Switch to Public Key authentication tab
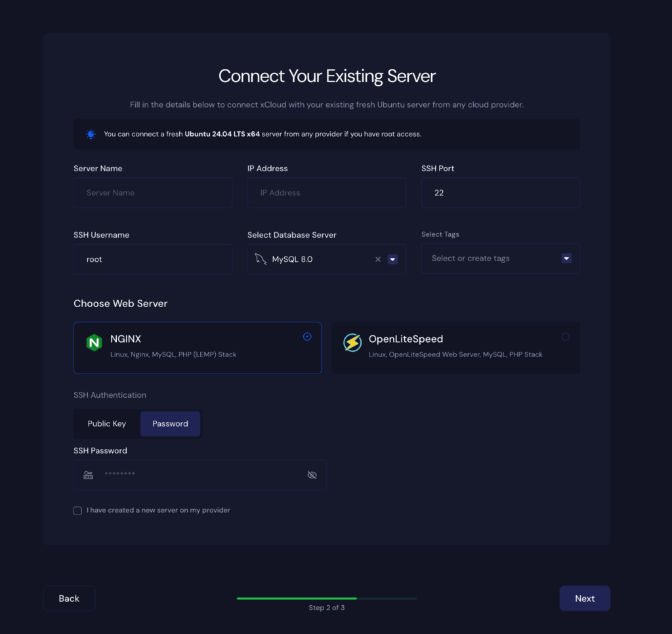This screenshot has width=672, height=634. click(107, 424)
